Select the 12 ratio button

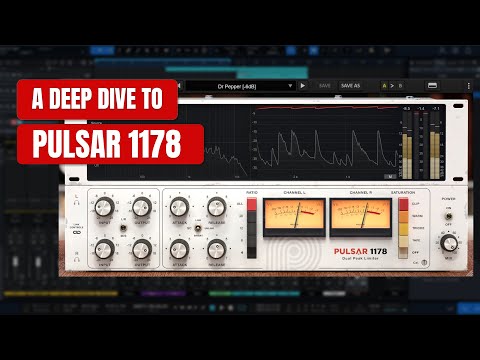click(252, 228)
